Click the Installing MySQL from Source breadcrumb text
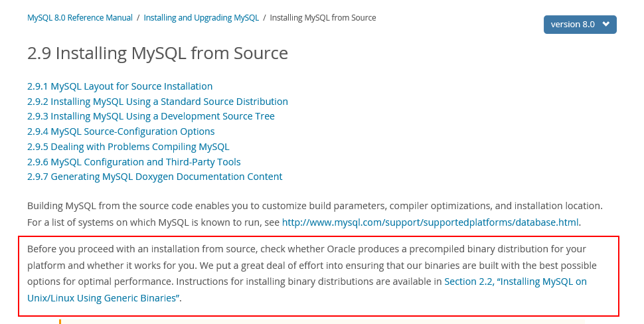 click(323, 18)
